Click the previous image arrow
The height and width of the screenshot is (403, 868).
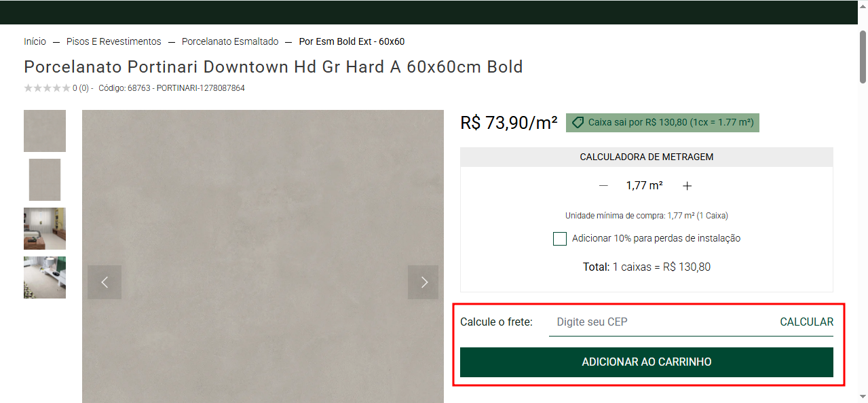[105, 282]
